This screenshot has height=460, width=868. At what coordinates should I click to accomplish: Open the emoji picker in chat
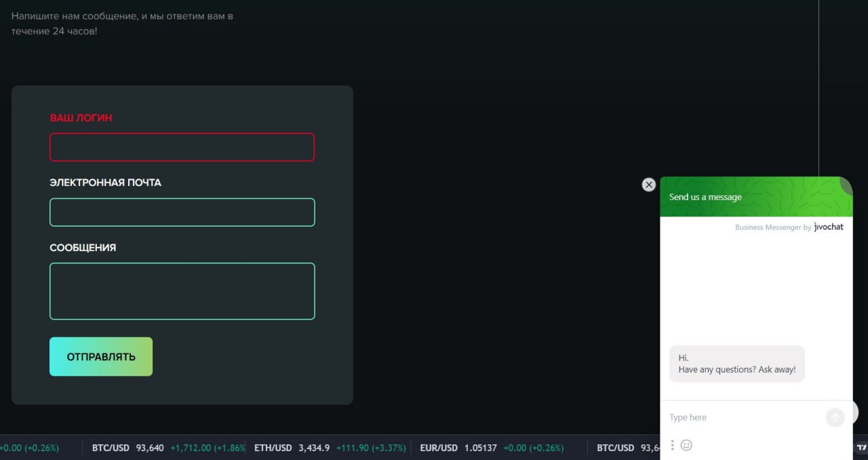pyautogui.click(x=686, y=445)
